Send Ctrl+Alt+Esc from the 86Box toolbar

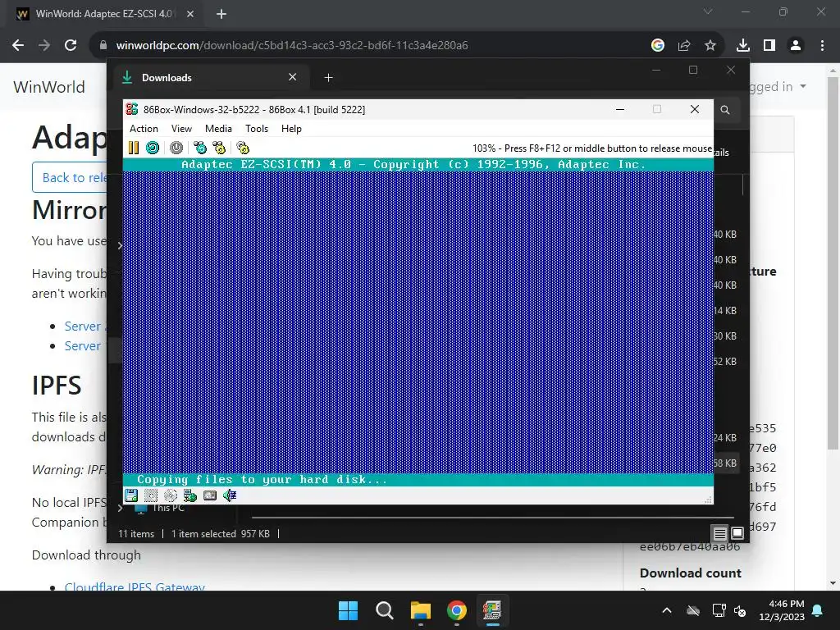(x=219, y=148)
